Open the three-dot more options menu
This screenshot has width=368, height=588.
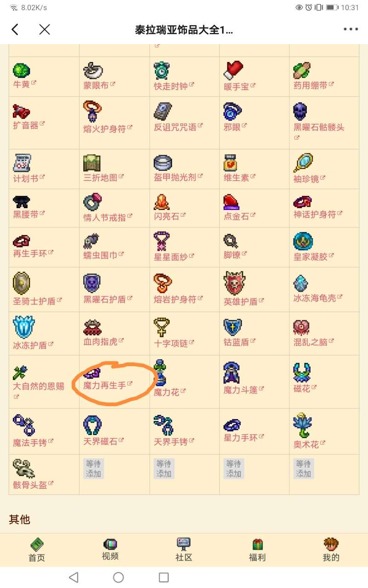pos(351,29)
